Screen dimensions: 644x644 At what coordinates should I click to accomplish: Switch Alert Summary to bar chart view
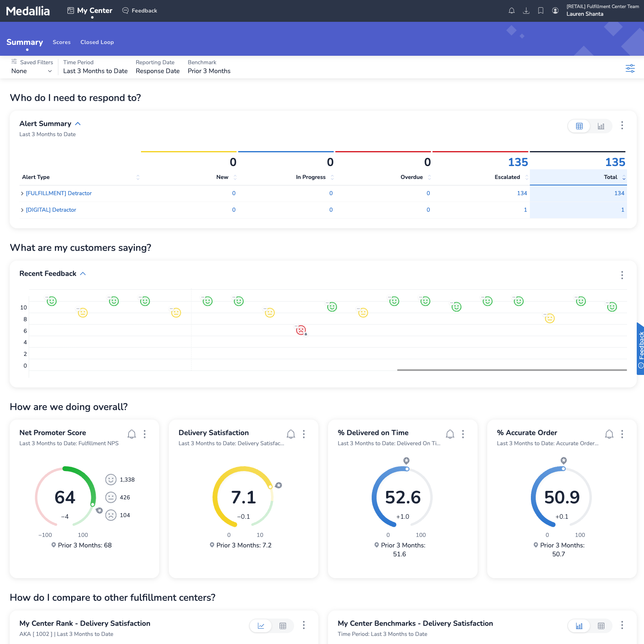pos(601,126)
